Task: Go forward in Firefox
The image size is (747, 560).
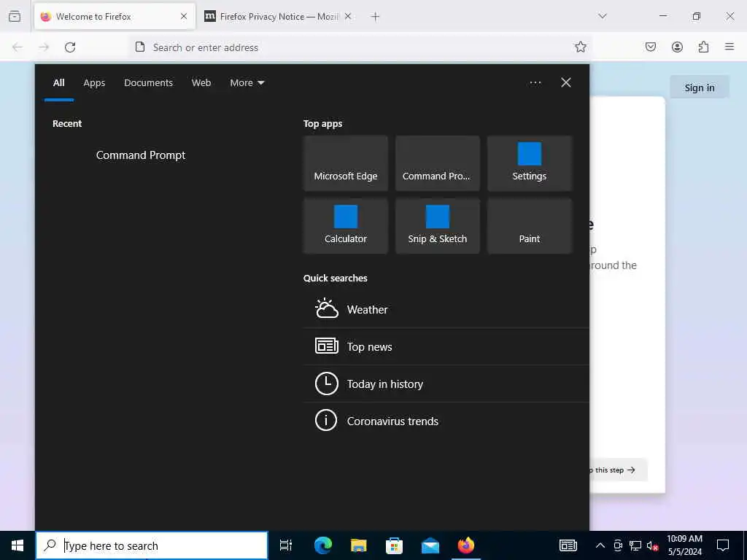Action: pyautogui.click(x=44, y=47)
